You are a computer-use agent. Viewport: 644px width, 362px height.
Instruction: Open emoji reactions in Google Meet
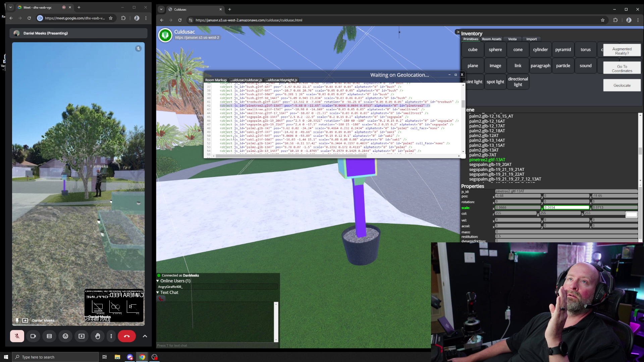pos(65,336)
